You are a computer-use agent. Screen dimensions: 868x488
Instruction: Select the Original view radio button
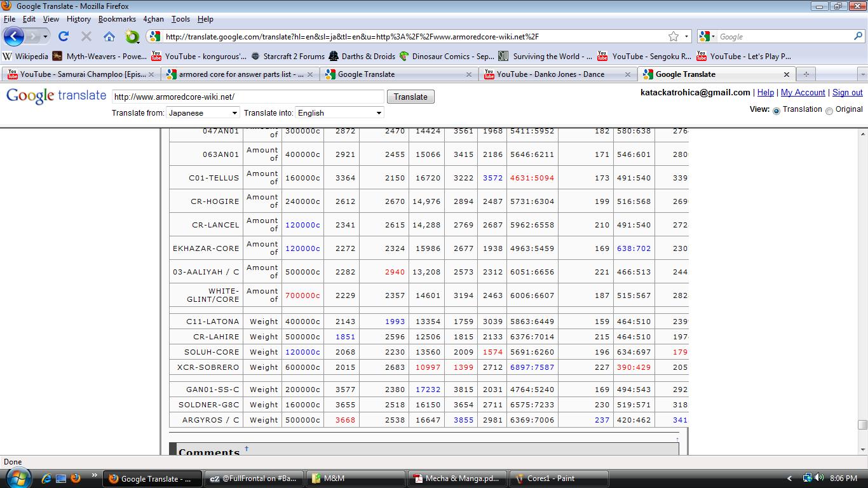(x=829, y=111)
